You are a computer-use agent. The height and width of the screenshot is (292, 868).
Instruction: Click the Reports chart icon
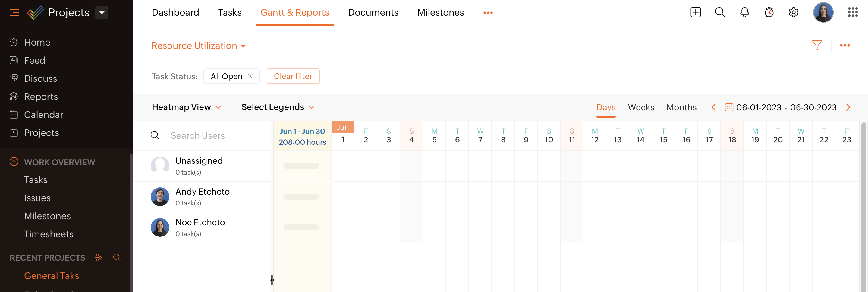tap(14, 97)
